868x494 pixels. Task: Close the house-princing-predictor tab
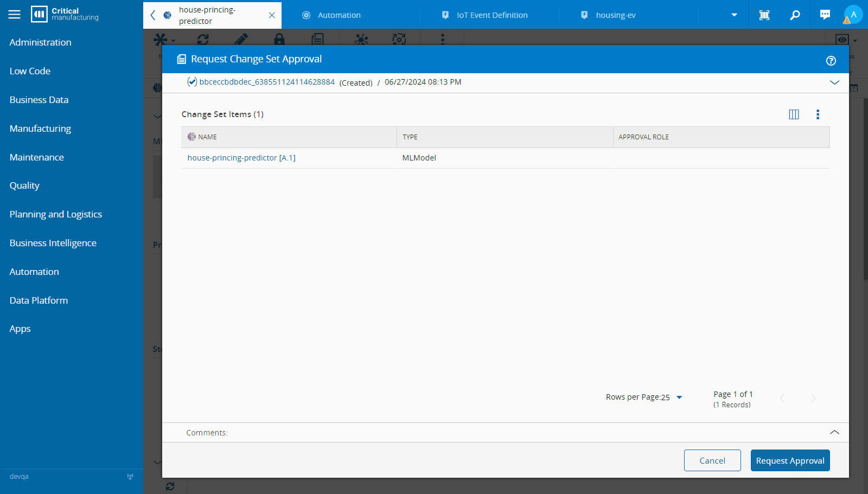[272, 15]
